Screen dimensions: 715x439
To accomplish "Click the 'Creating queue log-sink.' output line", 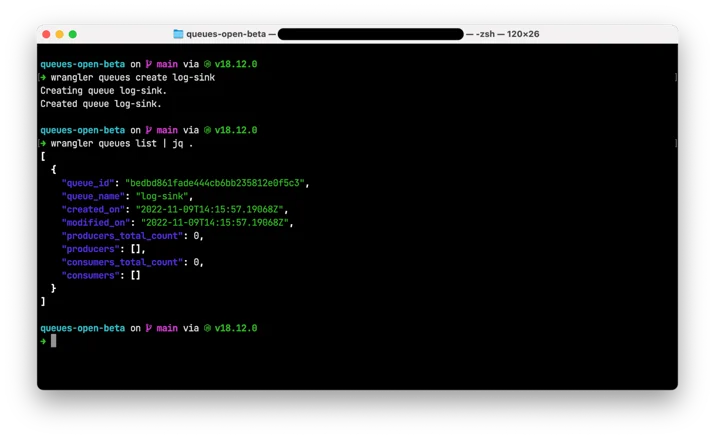I will 104,91.
